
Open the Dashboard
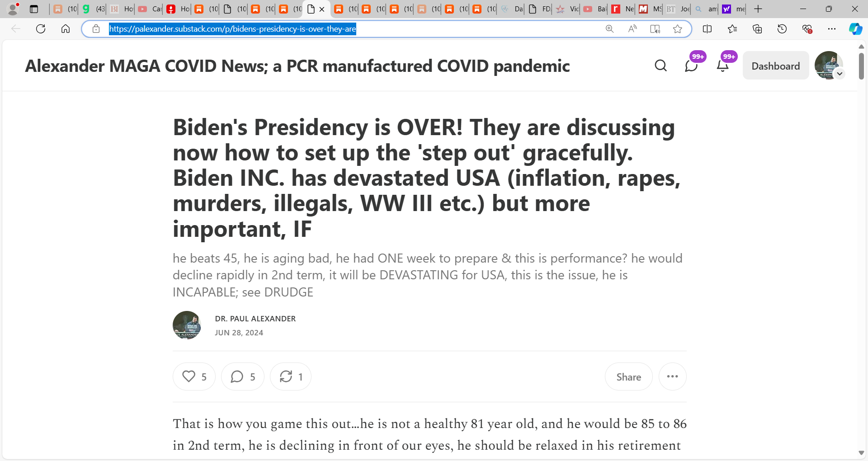coord(776,66)
